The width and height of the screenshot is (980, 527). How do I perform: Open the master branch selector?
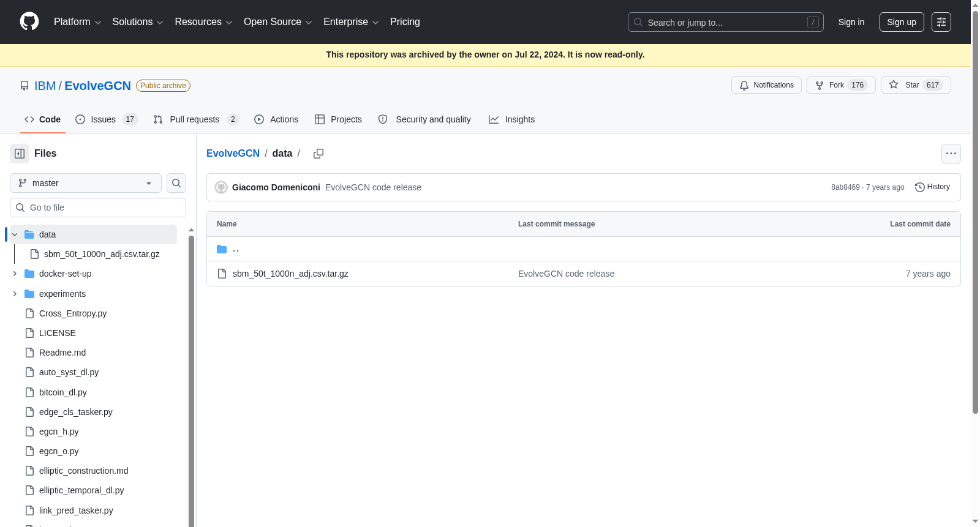86,183
